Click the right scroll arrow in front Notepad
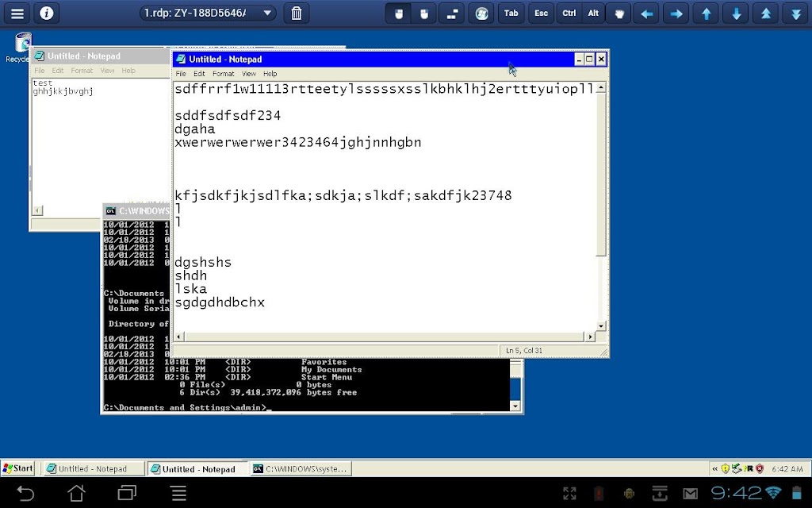 (590, 337)
